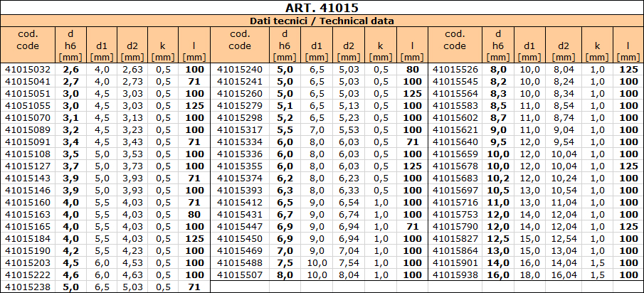This screenshot has width=644, height=293.
Task: Click the ART. 41015 title header
Action: 322,8
